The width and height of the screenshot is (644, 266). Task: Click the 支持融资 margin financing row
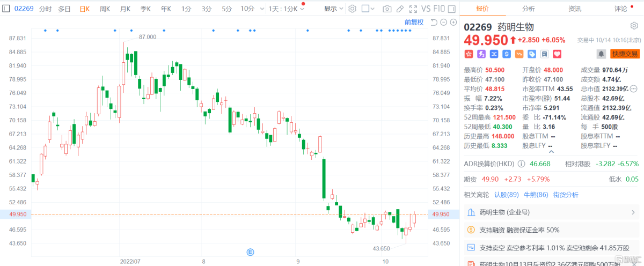coord(552,230)
